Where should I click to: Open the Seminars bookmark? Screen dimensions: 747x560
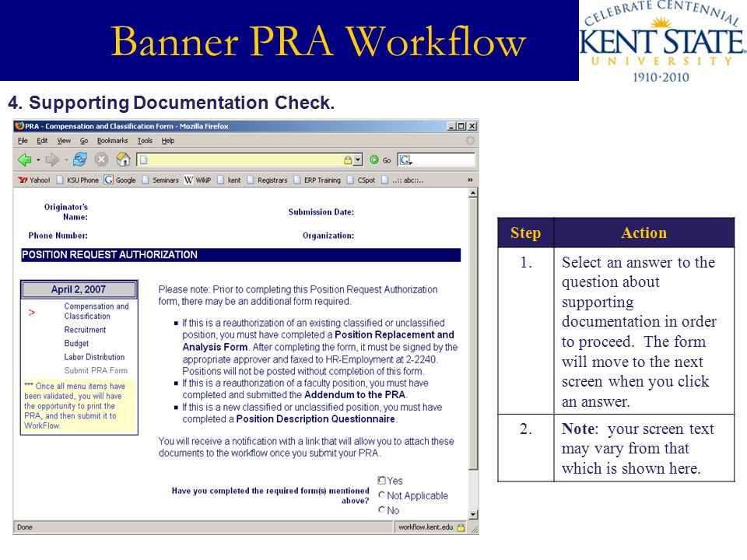coord(160,180)
